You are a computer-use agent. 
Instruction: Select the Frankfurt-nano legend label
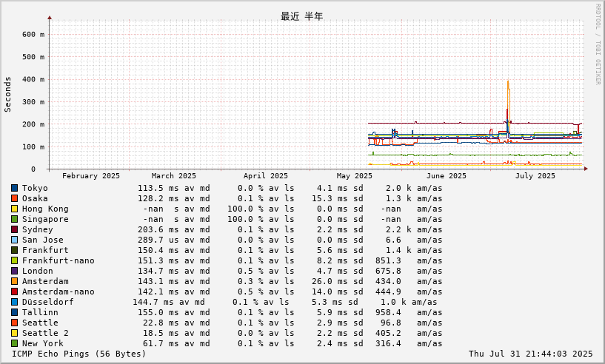[x=59, y=260]
